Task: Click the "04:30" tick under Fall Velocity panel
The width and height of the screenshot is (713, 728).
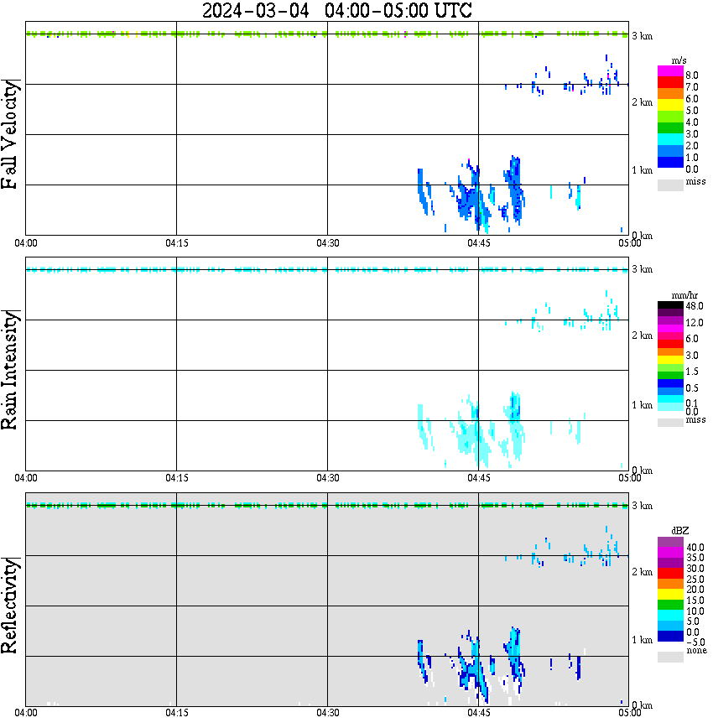Action: point(327,243)
